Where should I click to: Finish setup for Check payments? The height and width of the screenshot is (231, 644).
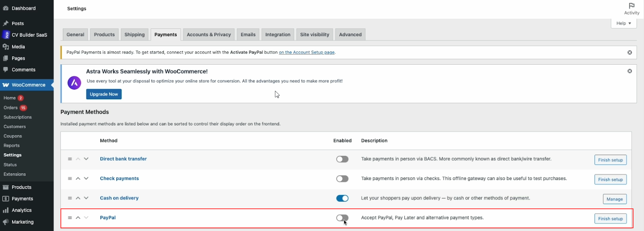click(610, 180)
